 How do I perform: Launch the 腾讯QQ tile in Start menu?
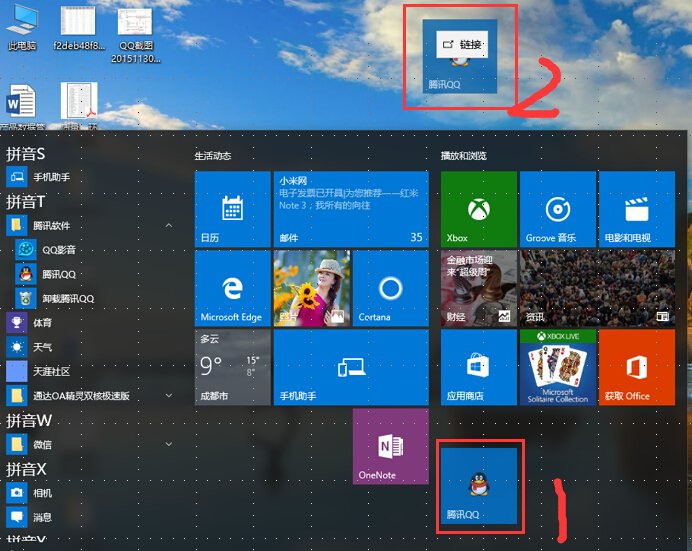pos(479,486)
